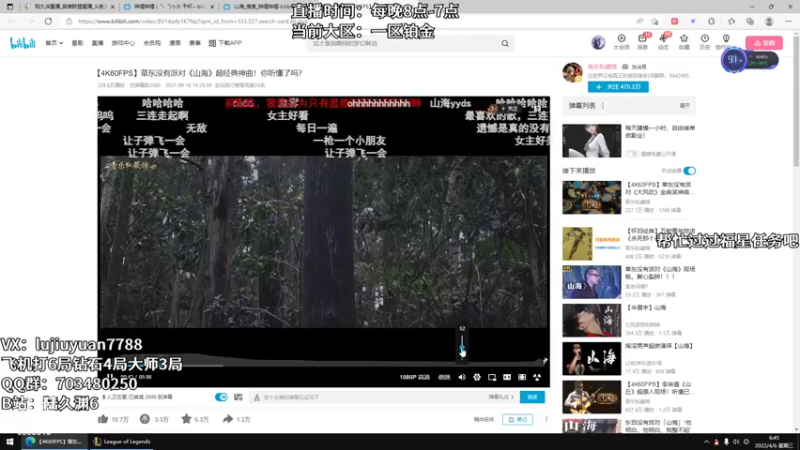Click the bilibili logo
This screenshot has height=450, width=800.
[23, 43]
